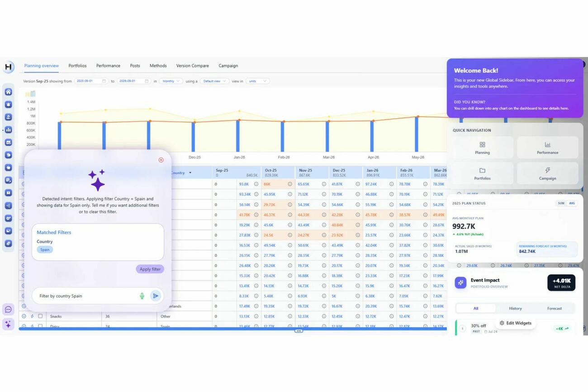The image size is (588, 392).
Task: Send the assistant message with arrow icon
Action: tap(155, 296)
